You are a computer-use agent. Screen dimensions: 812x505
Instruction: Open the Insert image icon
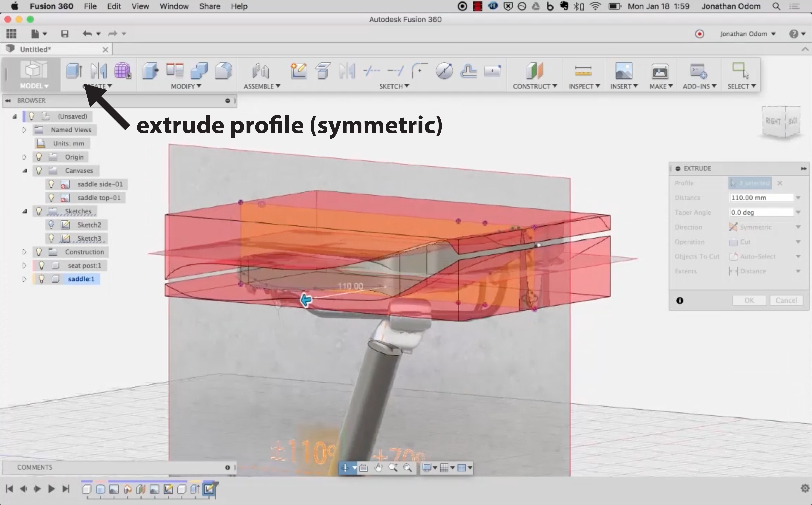[623, 71]
